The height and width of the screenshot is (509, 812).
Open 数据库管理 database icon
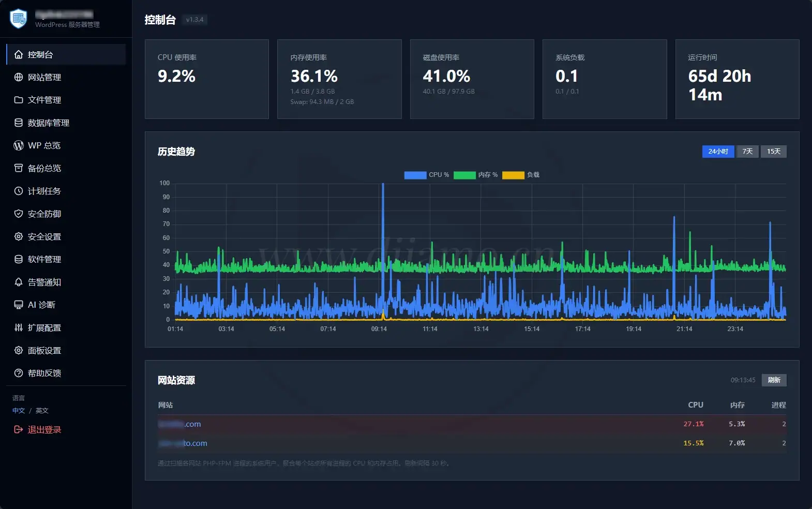pos(19,123)
